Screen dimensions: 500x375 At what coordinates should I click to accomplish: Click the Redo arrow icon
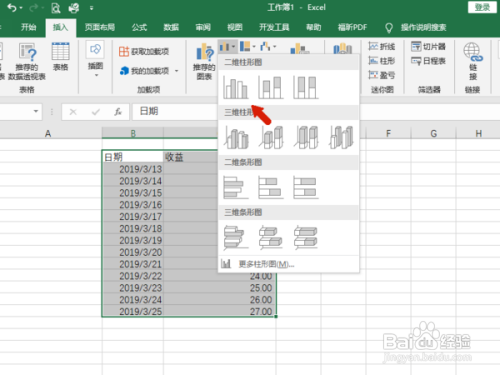(x=34, y=7)
